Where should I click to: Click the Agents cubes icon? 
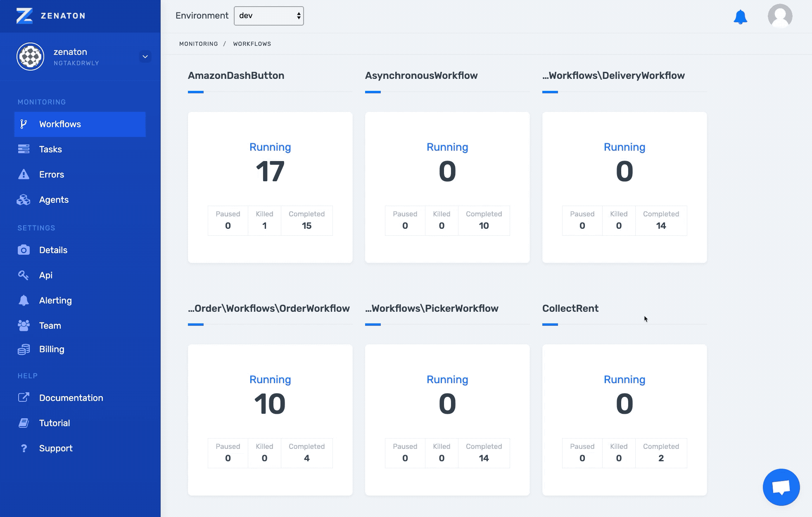24,199
